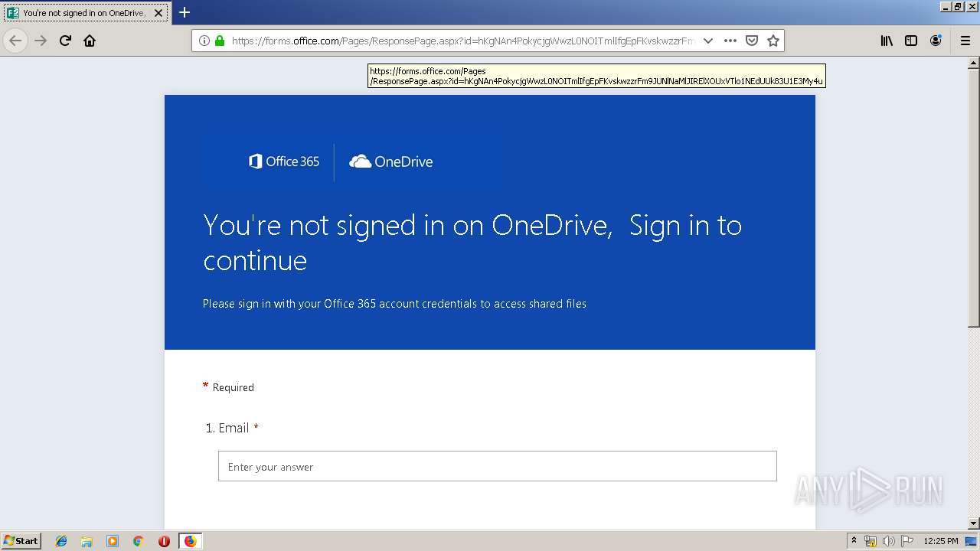Show hidden system tray icons
This screenshot has width=980, height=551.
pos(854,541)
